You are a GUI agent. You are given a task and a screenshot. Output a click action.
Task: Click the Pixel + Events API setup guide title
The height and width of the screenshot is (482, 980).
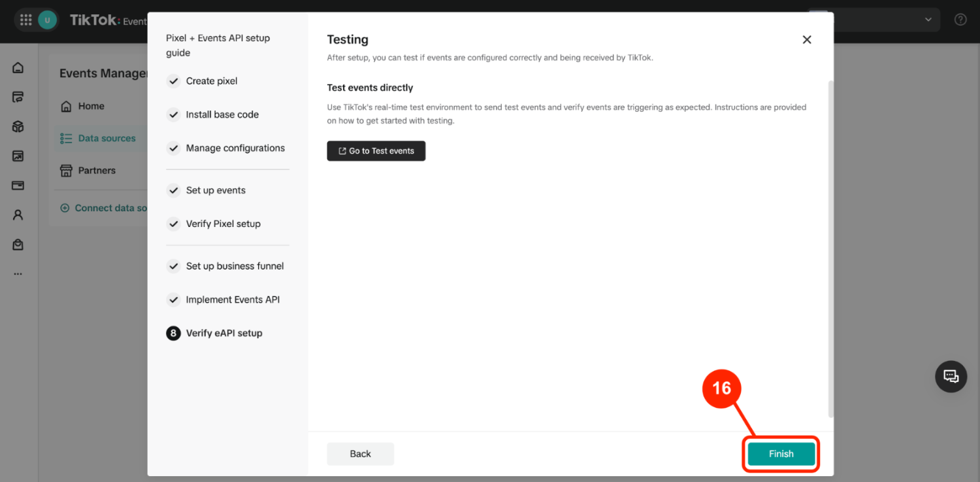click(218, 45)
